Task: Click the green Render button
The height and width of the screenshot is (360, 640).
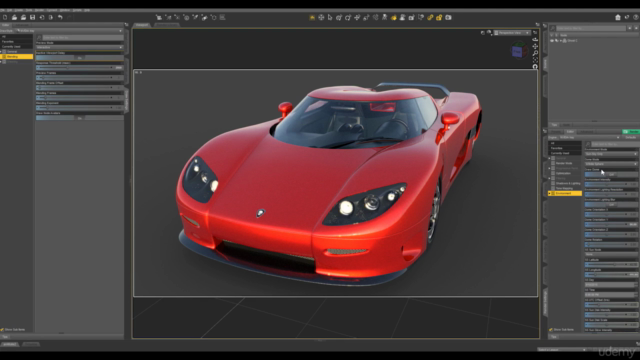Action: [631, 131]
